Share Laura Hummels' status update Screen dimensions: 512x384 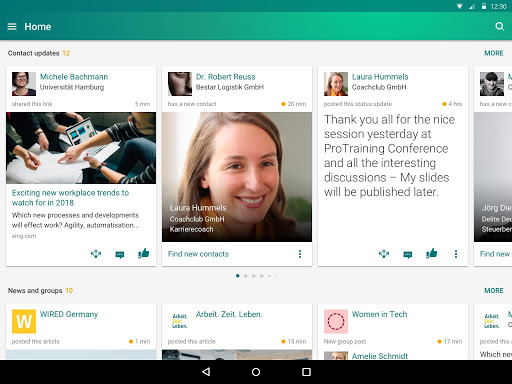pyautogui.click(x=384, y=254)
